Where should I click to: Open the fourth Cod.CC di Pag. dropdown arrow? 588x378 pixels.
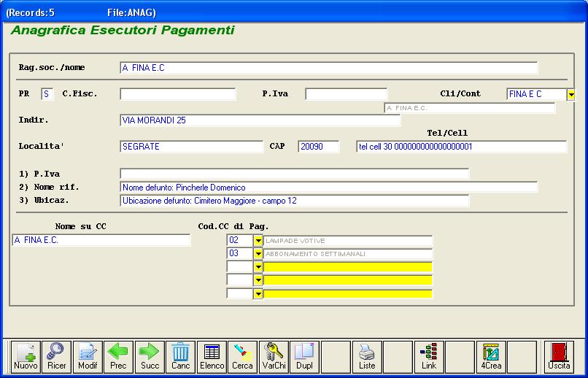point(258,280)
